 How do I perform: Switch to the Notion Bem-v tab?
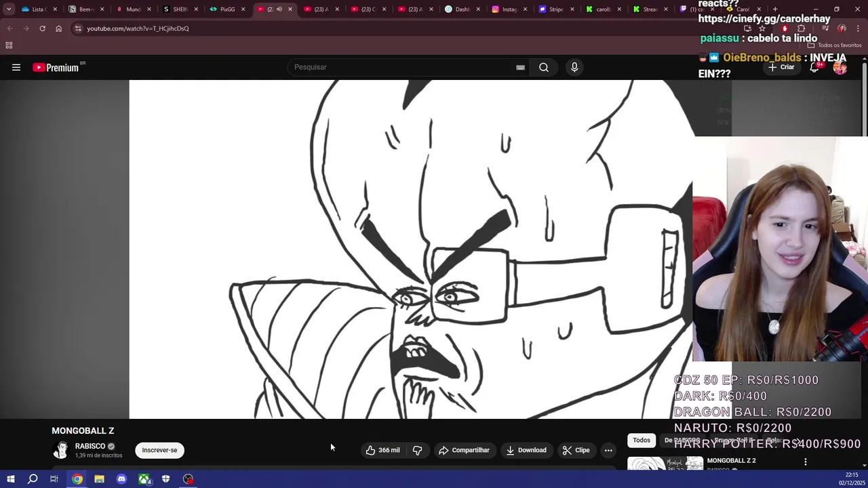[86, 9]
